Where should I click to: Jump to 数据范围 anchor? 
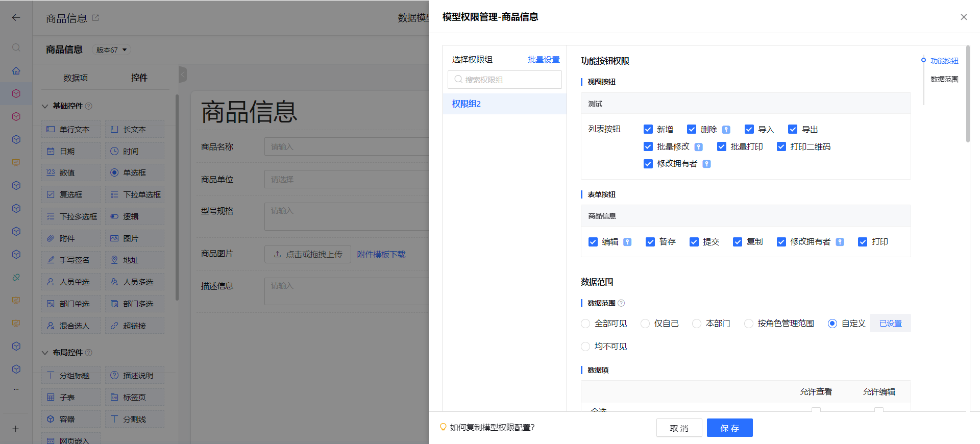(944, 79)
